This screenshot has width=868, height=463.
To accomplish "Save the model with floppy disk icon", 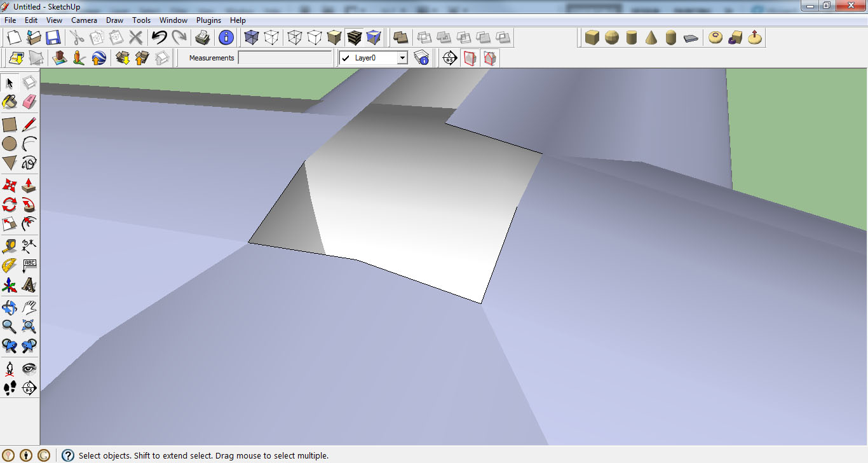I will 53,38.
